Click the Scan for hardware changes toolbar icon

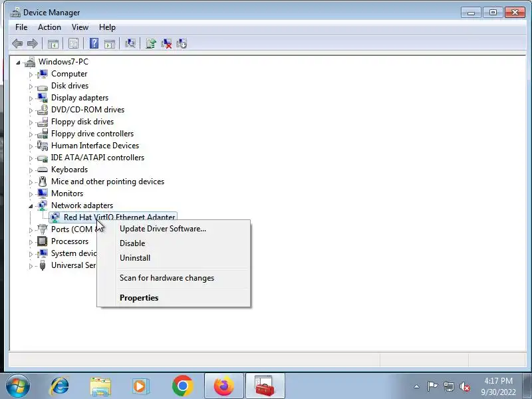coord(130,43)
